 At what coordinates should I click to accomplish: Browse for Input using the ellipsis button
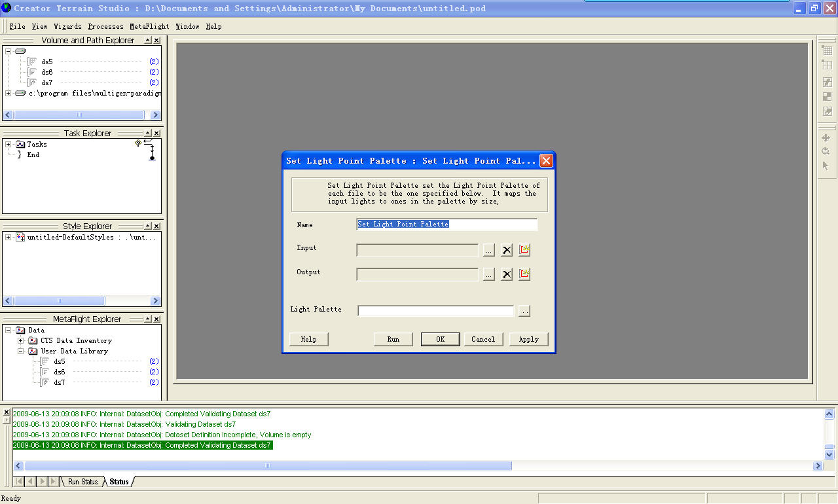[x=488, y=250]
